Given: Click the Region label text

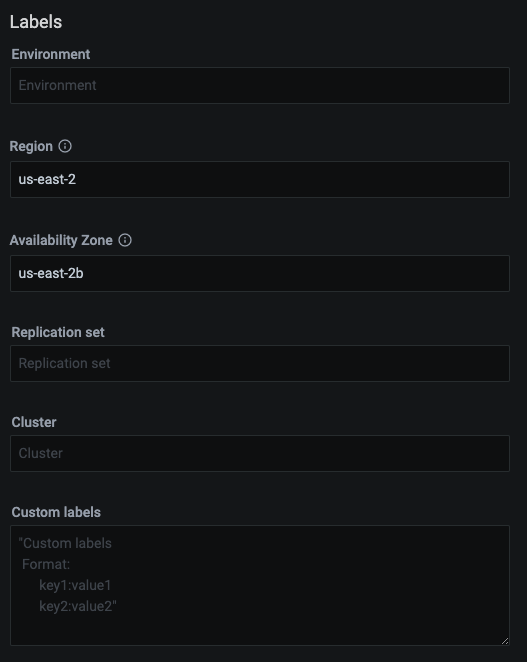Looking at the screenshot, I should 31,147.
